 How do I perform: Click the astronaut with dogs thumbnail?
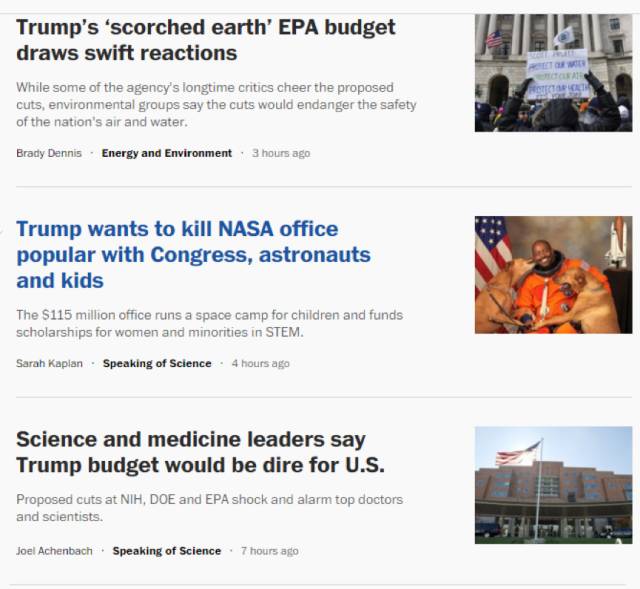click(x=553, y=275)
